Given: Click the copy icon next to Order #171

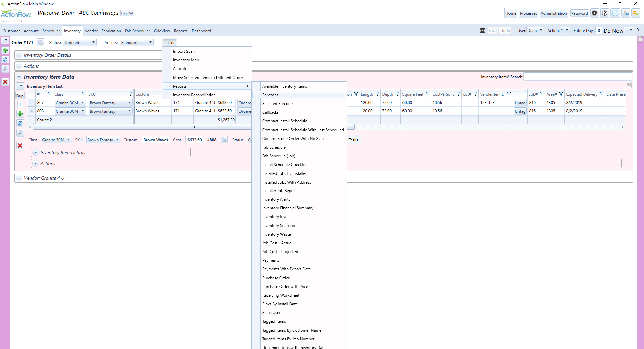Looking at the screenshot, I should tap(40, 42).
